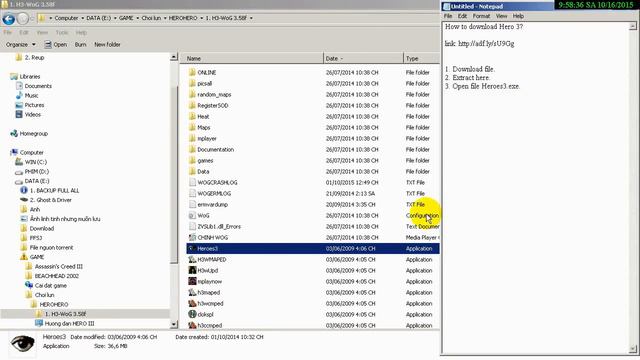Select the WoG configuration file icon
640x360 pixels.
(x=192, y=216)
